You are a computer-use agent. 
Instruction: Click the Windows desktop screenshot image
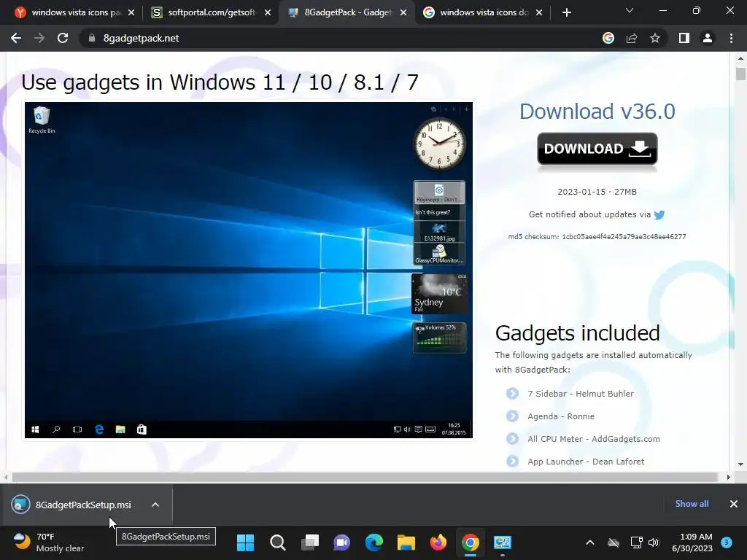[249, 270]
